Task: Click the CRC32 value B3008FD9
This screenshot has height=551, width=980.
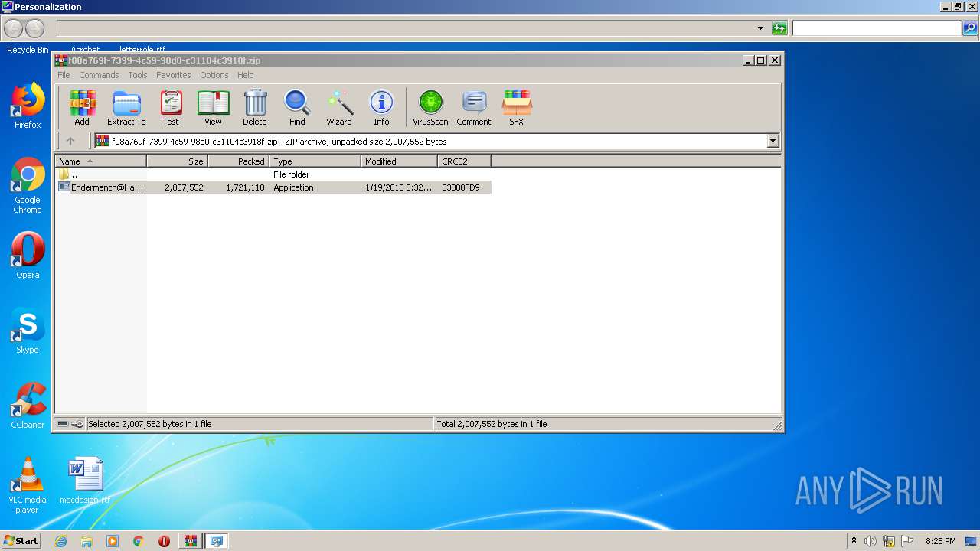Action: tap(461, 187)
